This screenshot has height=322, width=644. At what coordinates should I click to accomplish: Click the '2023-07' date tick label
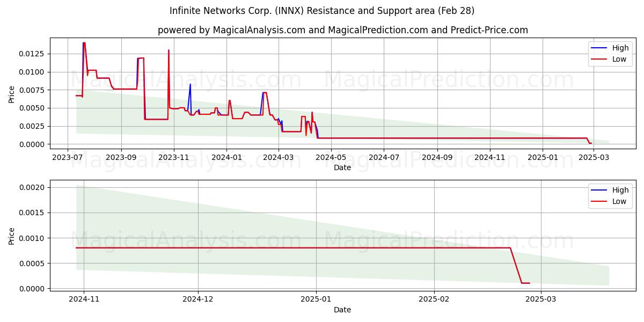pos(68,157)
